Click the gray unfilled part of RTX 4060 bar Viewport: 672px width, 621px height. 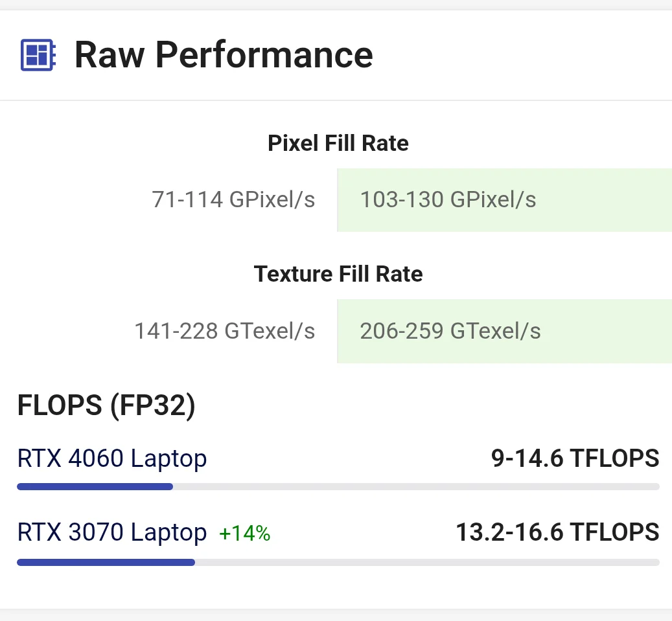415,487
